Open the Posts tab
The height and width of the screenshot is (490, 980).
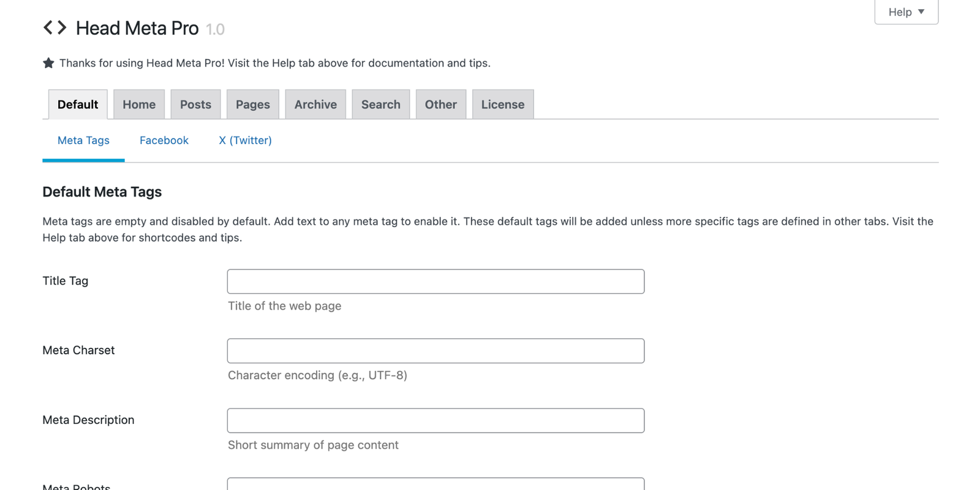click(195, 104)
